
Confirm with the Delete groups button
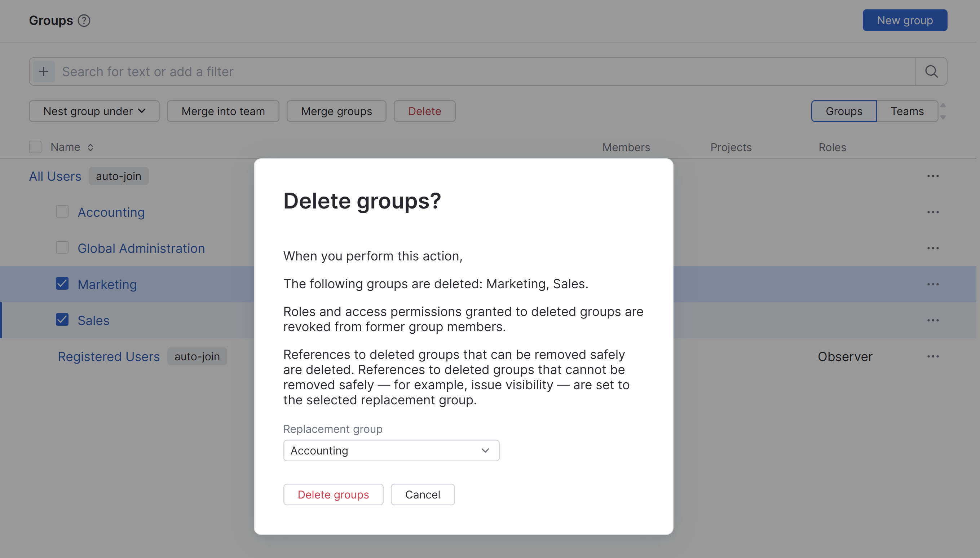[x=333, y=495]
